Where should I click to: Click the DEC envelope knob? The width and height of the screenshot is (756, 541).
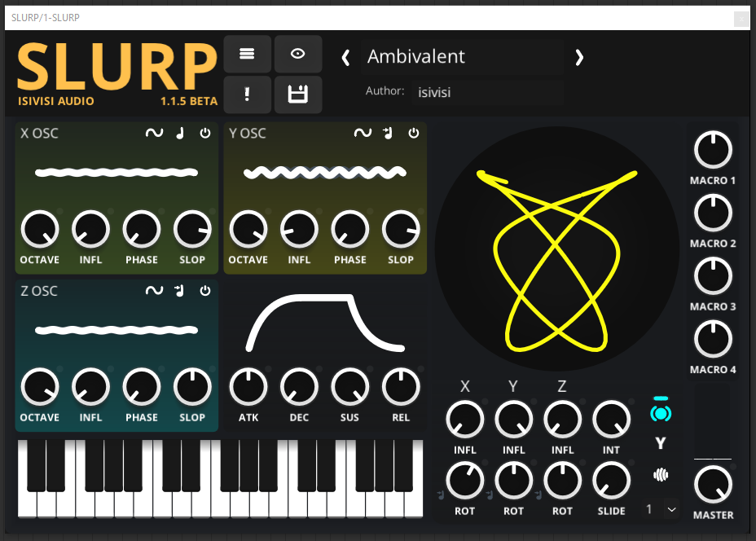point(300,387)
